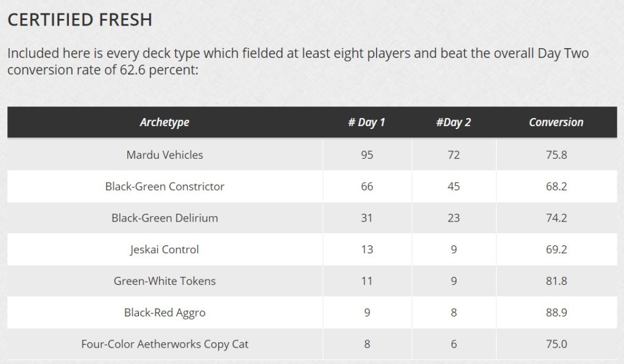Select Black-Green Constrictor Day 2 count 45
The height and width of the screenshot is (364, 624).
tap(453, 186)
